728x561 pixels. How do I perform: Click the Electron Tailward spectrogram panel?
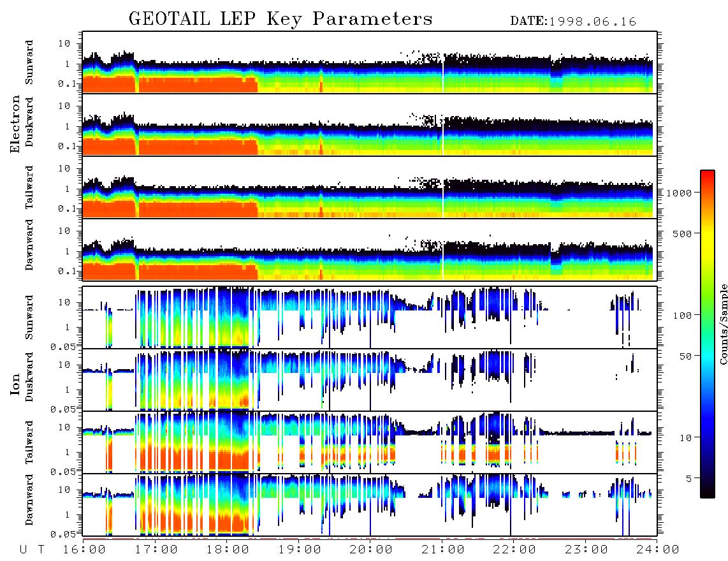pos(370,187)
